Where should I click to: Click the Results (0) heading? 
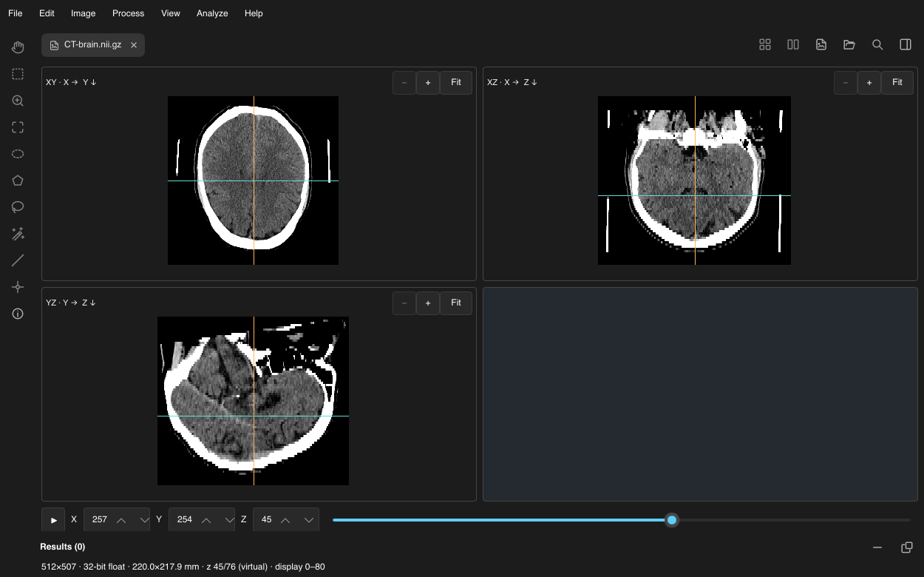point(63,547)
